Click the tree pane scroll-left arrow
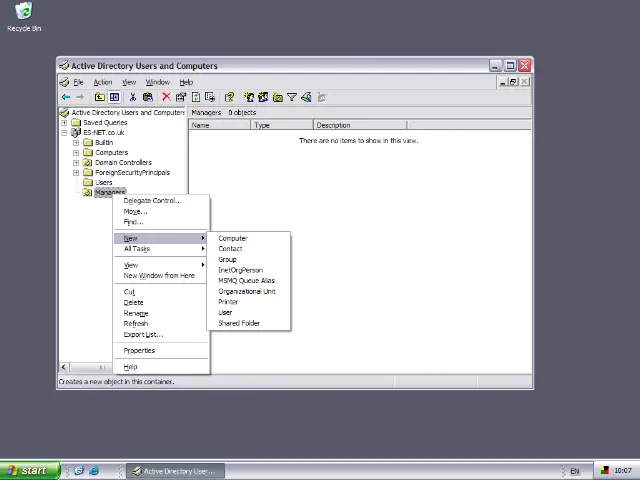The image size is (640, 480). (x=64, y=367)
